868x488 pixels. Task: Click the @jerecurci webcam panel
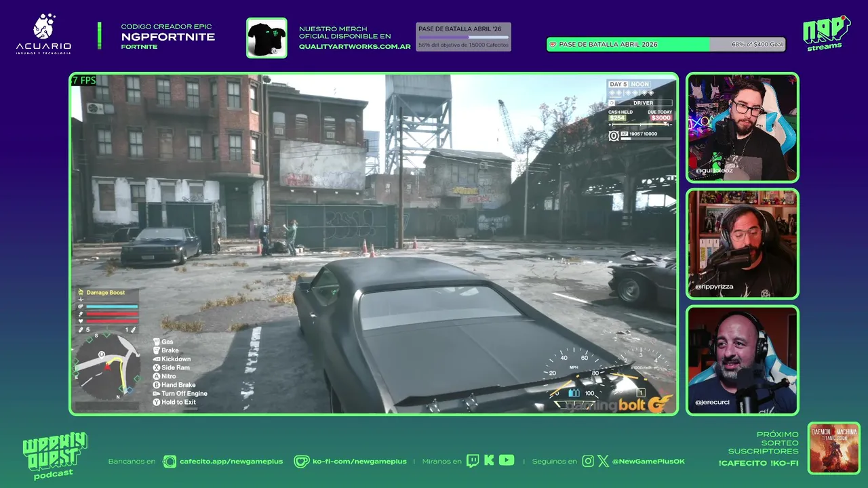743,360
